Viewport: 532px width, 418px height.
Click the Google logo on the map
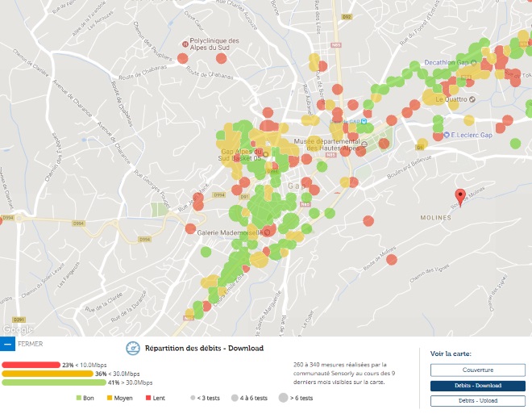tap(16, 328)
